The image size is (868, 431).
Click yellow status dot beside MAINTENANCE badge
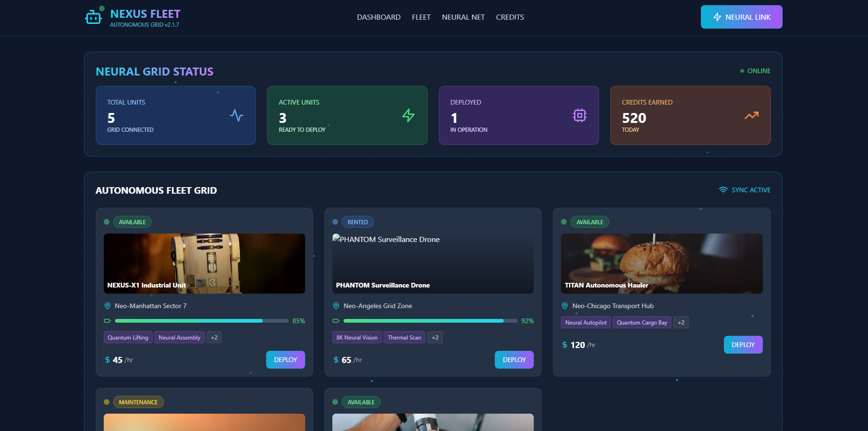(107, 402)
